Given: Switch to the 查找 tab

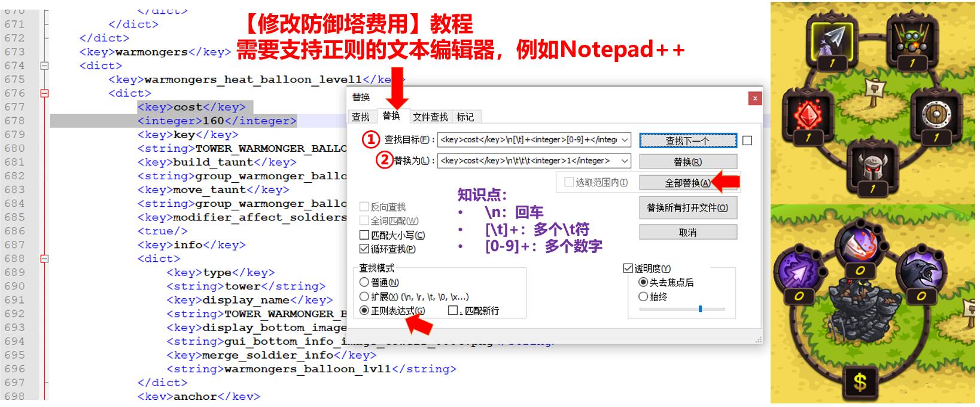Looking at the screenshot, I should (x=361, y=117).
